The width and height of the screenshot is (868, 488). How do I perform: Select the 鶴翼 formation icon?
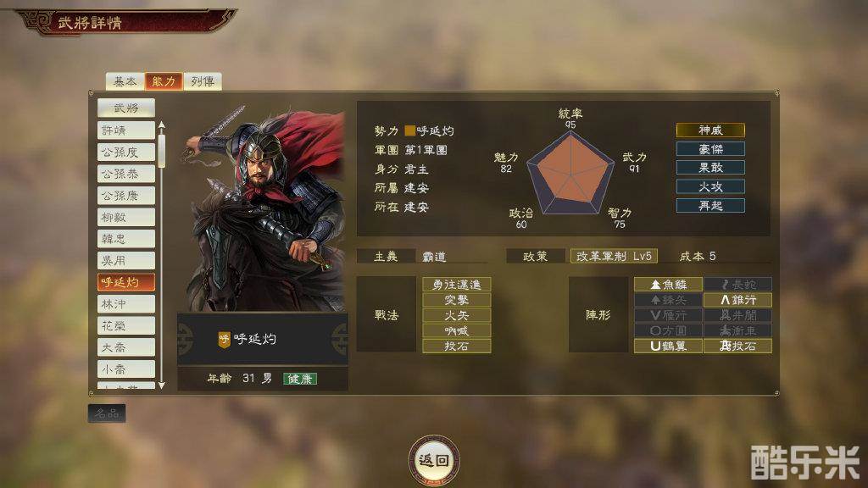pyautogui.click(x=668, y=347)
